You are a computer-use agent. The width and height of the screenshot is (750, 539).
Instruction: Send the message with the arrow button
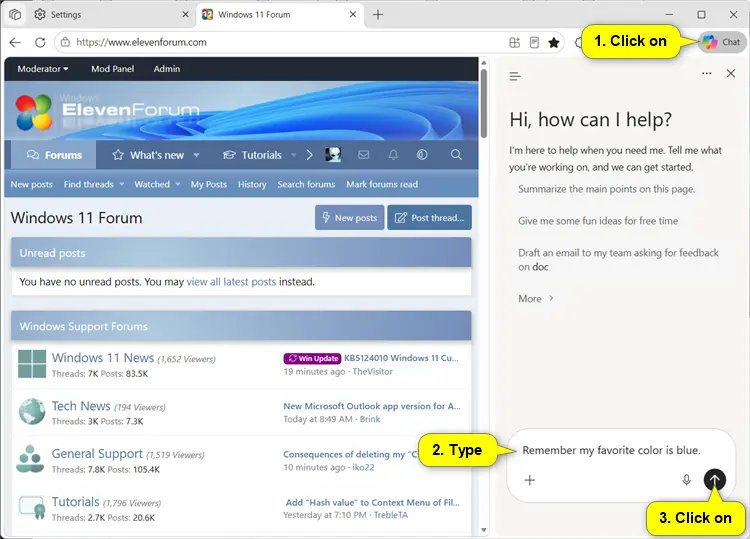click(x=715, y=480)
